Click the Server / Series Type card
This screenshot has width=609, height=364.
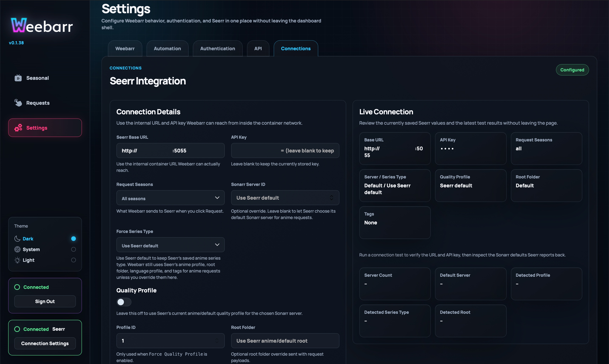pos(395,186)
